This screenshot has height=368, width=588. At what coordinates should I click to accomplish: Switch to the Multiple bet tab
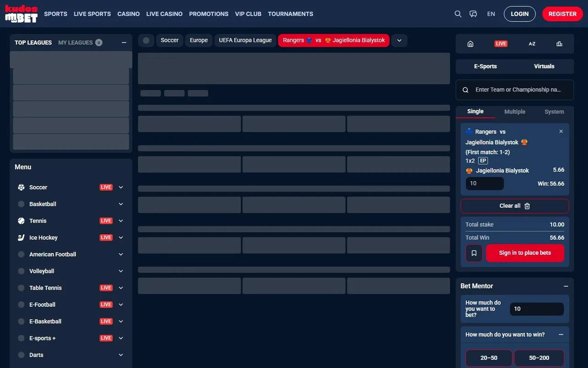pyautogui.click(x=515, y=112)
